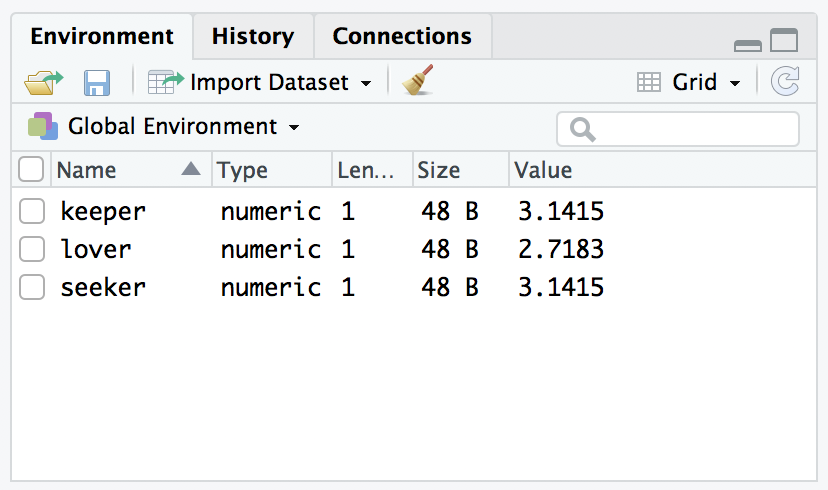Screen dimensions: 828x490
Task: Click the Grid view icon
Action: click(648, 82)
